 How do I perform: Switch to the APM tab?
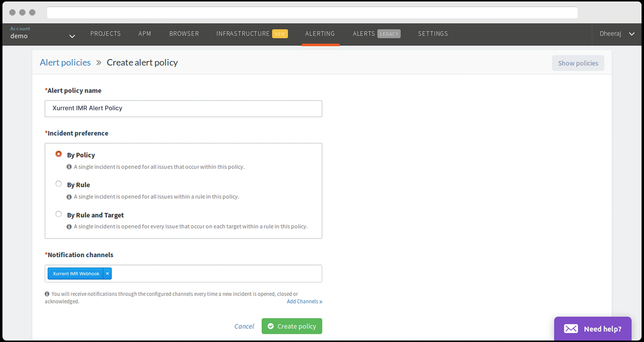click(x=144, y=34)
